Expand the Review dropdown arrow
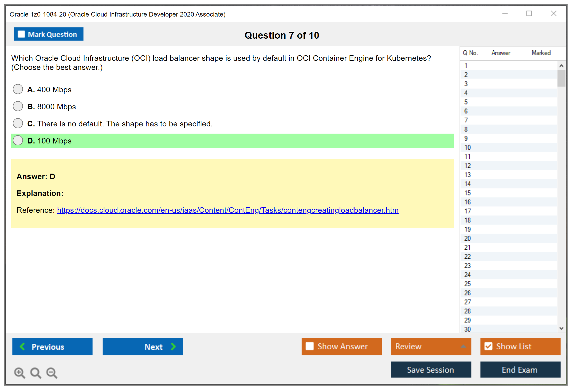Viewport: 574px width, 392px height. click(x=463, y=346)
